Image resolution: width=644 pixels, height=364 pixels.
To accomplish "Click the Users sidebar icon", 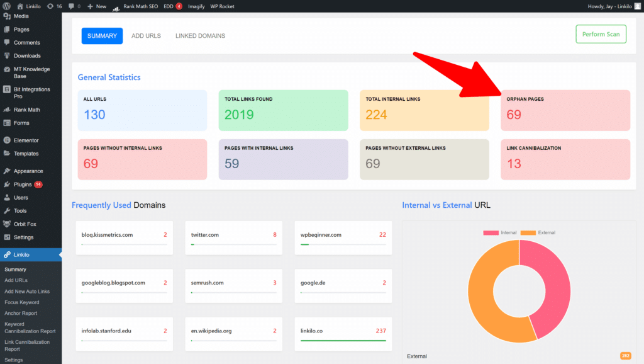I will 7,197.
